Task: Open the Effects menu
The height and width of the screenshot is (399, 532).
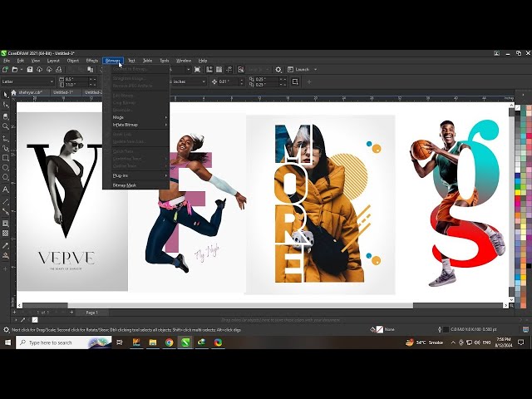Action: [x=92, y=61]
